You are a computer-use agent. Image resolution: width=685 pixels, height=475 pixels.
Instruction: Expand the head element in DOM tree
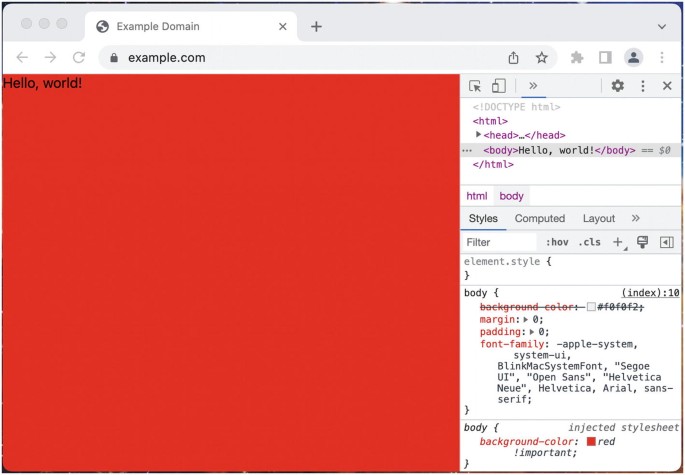pyautogui.click(x=479, y=135)
